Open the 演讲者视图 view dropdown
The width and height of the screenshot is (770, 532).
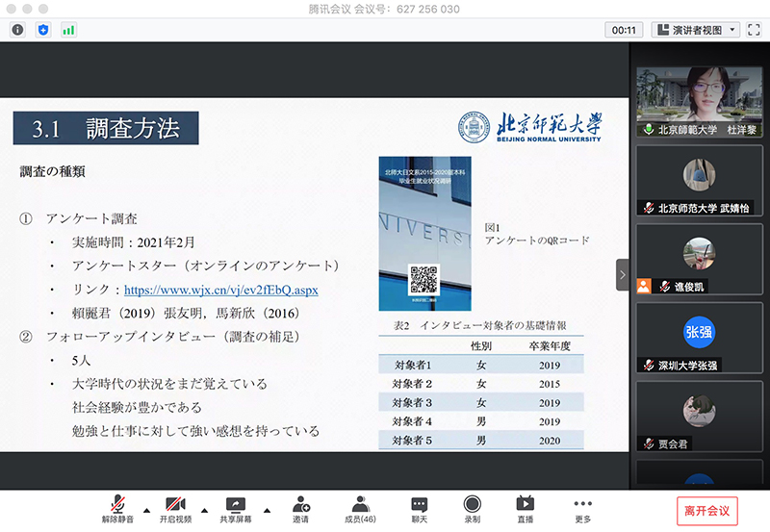coord(695,30)
